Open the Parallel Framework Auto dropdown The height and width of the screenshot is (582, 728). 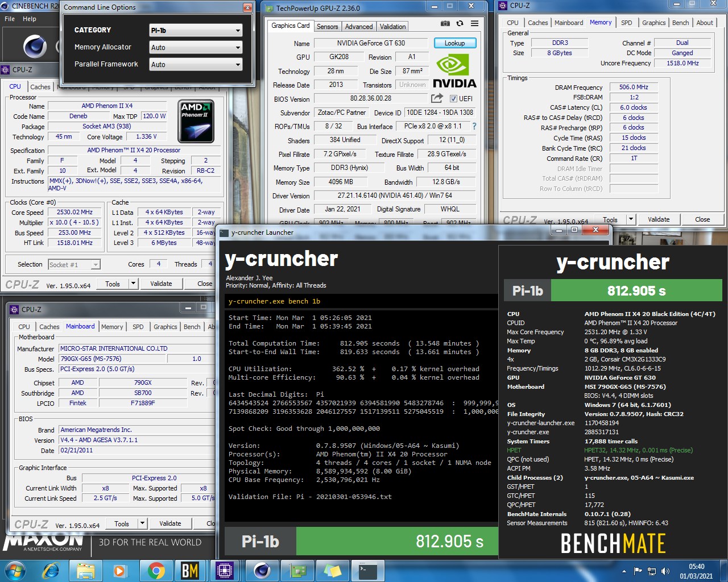196,64
